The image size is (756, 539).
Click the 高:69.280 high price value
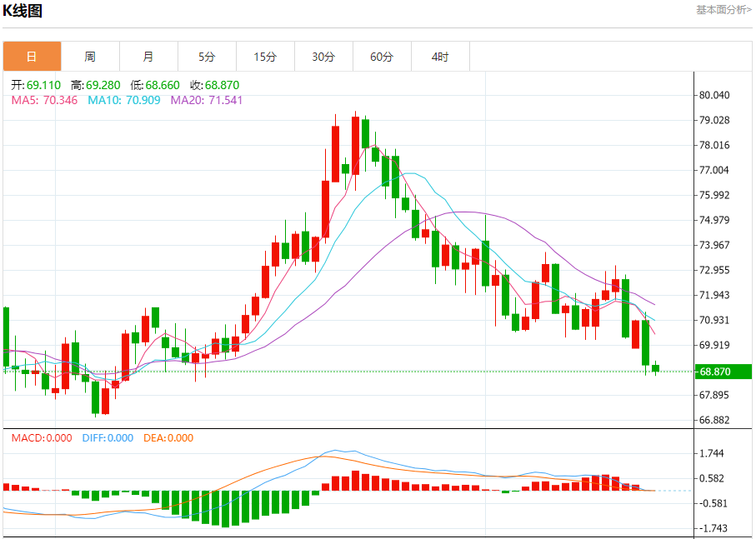pos(96,85)
